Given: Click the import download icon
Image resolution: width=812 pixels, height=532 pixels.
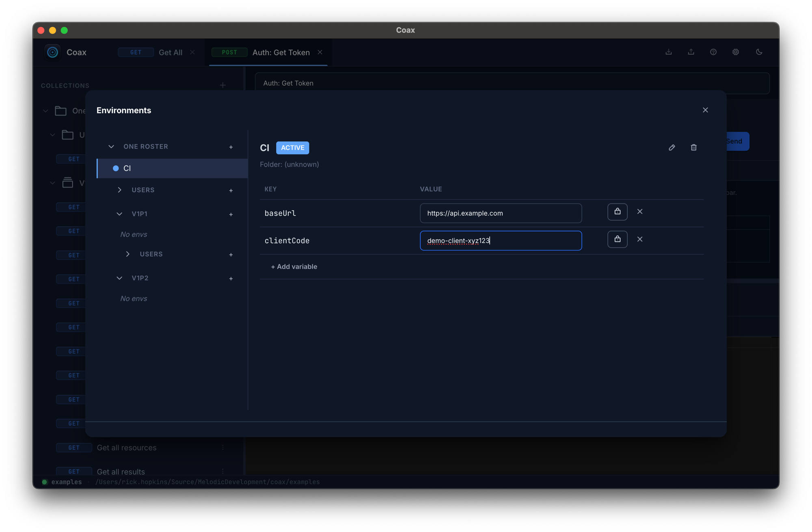Looking at the screenshot, I should point(669,52).
